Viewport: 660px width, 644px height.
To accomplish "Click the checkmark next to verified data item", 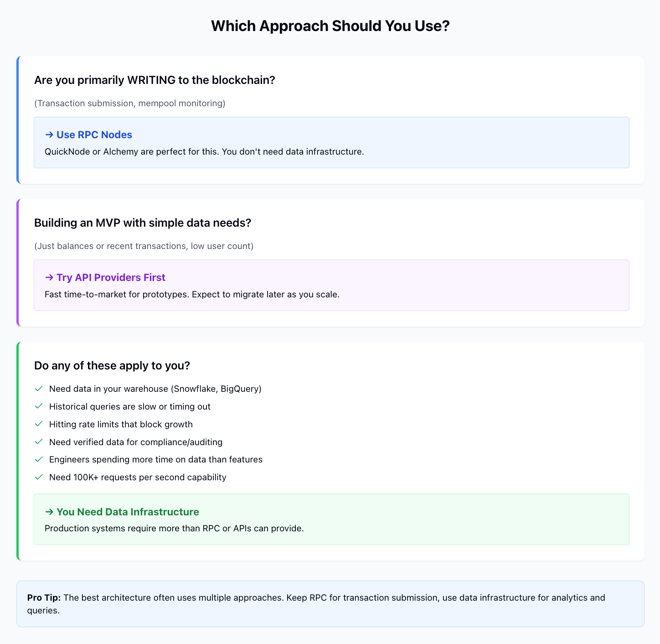I will pos(39,442).
